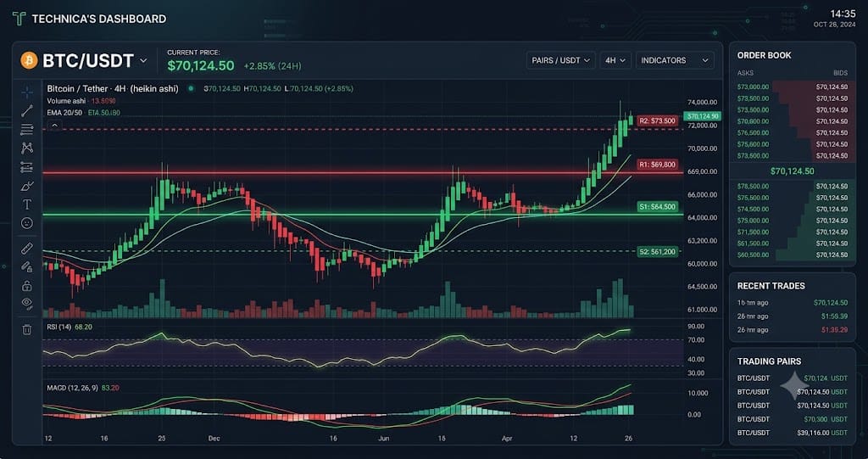The image size is (868, 459).
Task: Click the Dec label on time axis
Action: tap(214, 439)
